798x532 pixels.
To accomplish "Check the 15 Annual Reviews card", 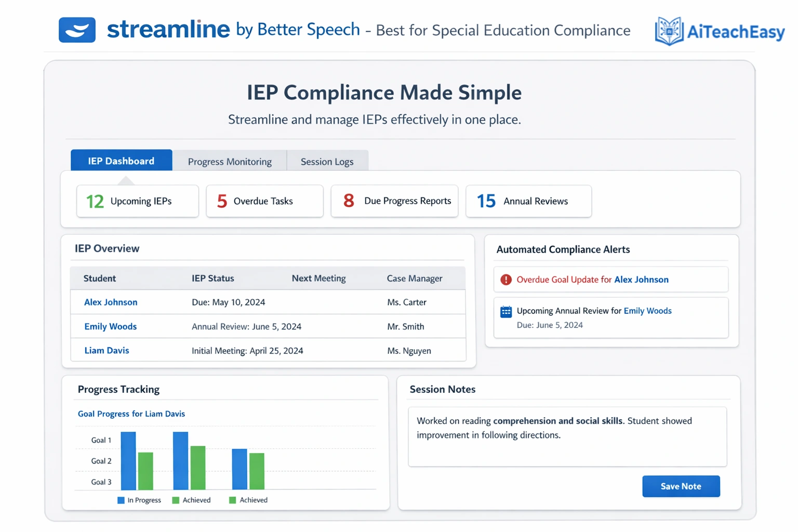I will [528, 201].
